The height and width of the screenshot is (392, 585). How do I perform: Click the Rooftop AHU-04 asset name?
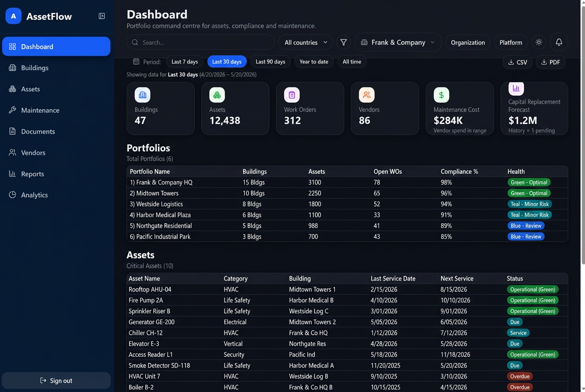(x=150, y=289)
